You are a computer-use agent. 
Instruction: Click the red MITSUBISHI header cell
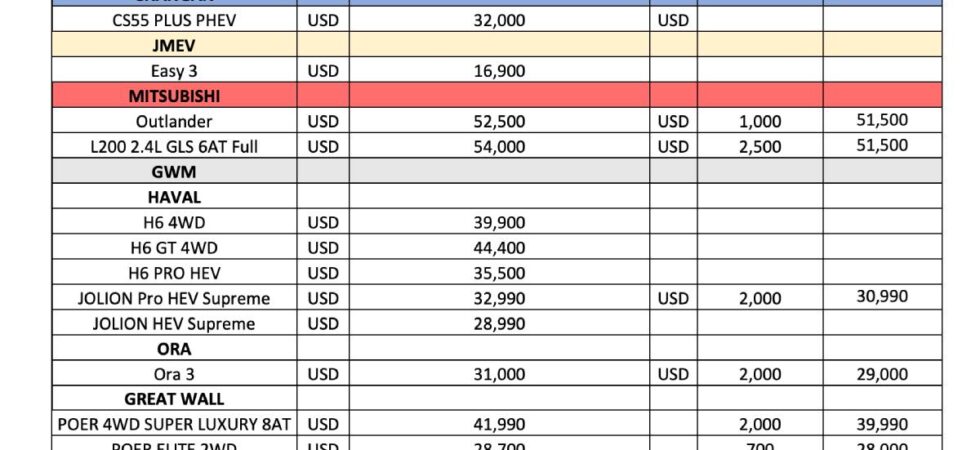[174, 95]
